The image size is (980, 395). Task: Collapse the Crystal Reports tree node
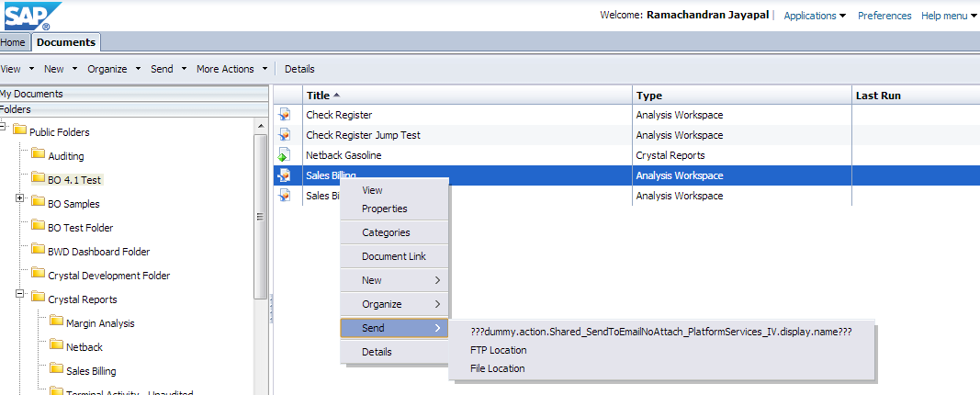pyautogui.click(x=19, y=293)
